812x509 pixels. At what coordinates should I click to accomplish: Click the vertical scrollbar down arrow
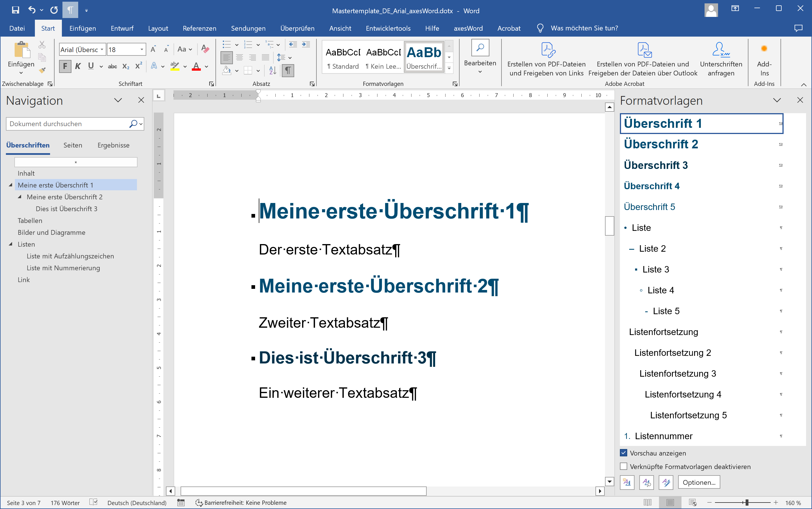coord(609,481)
